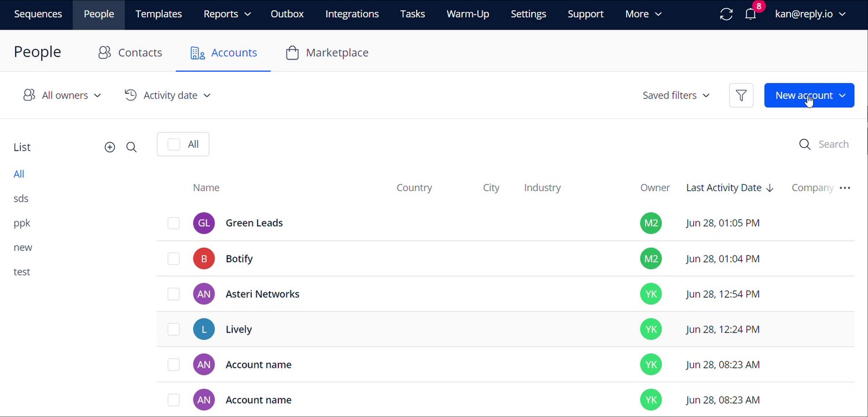Image resolution: width=868 pixels, height=417 pixels.
Task: Open the Tasks menu item
Action: (413, 14)
